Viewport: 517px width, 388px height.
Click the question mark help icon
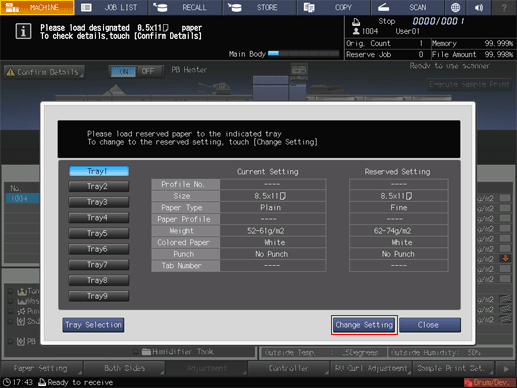pyautogui.click(x=504, y=7)
